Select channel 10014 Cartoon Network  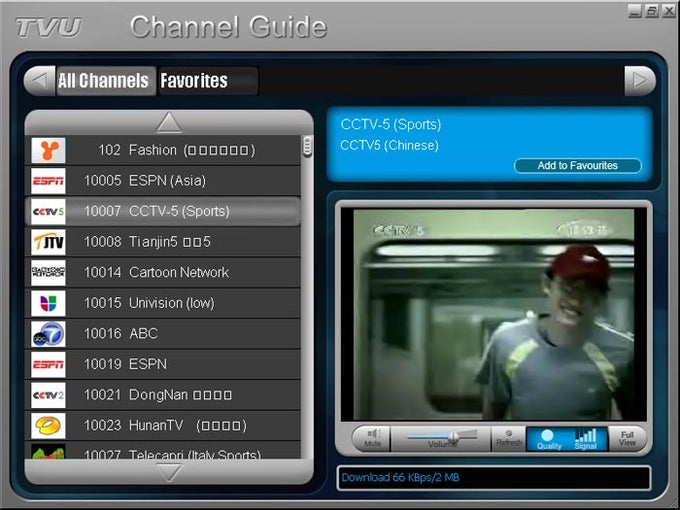click(x=163, y=273)
